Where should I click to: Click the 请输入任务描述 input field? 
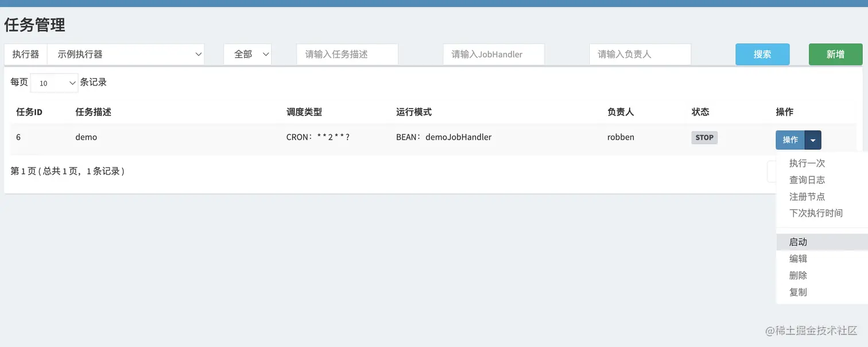(347, 54)
